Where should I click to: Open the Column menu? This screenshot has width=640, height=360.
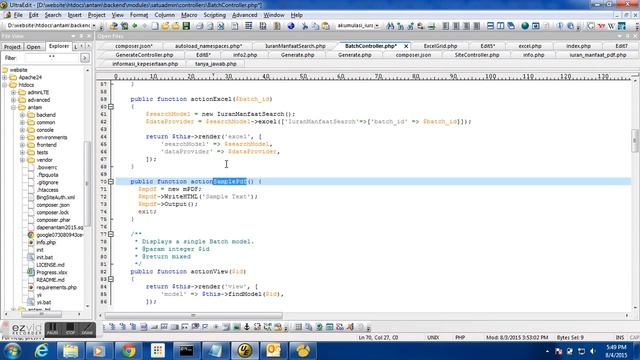[x=164, y=15]
